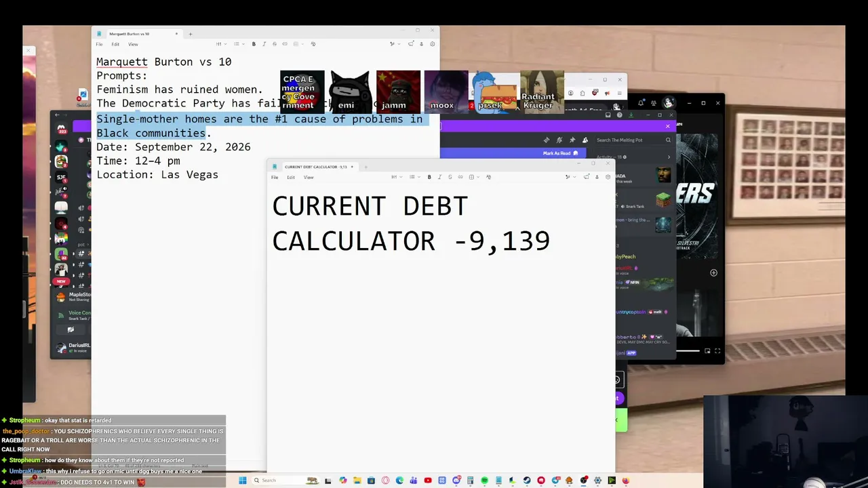This screenshot has height=488, width=868.
Task: Add new tab in Debt Calculator notepad
Action: (366, 167)
